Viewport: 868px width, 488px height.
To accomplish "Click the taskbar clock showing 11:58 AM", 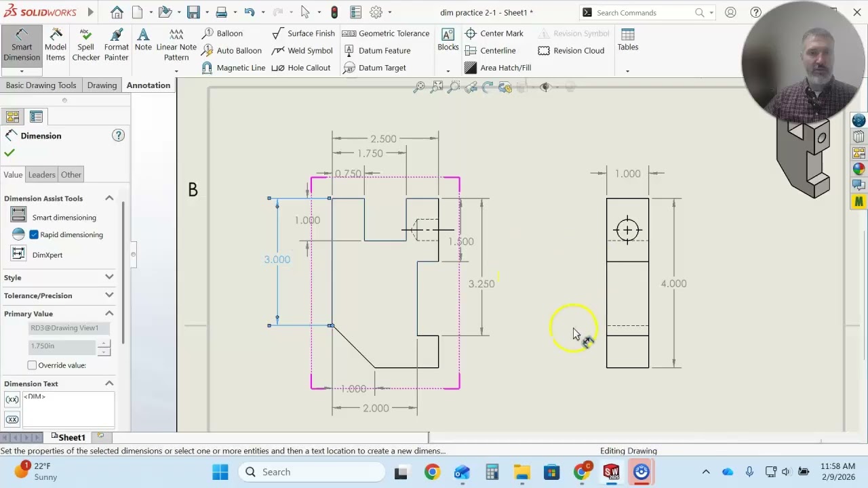I will click(x=837, y=472).
